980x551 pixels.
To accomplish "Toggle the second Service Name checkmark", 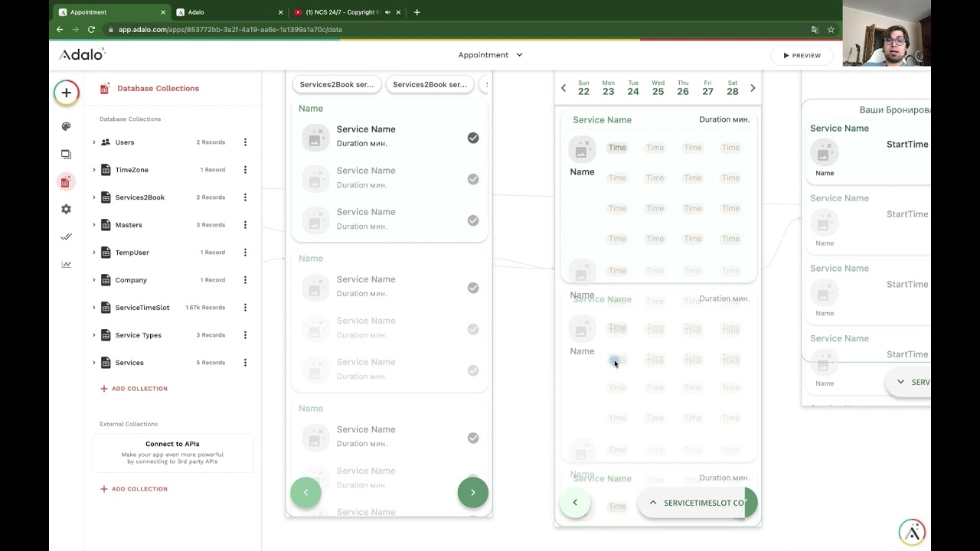I will pyautogui.click(x=473, y=179).
